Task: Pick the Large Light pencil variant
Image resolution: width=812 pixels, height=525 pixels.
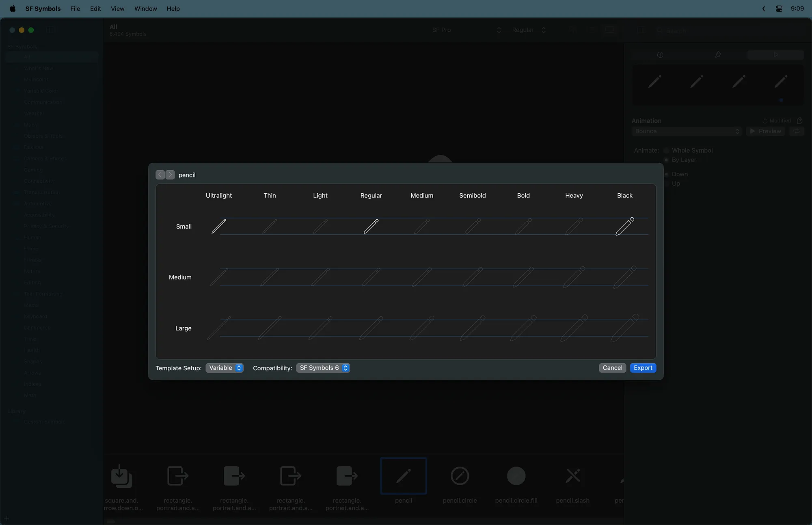Action: click(x=320, y=328)
